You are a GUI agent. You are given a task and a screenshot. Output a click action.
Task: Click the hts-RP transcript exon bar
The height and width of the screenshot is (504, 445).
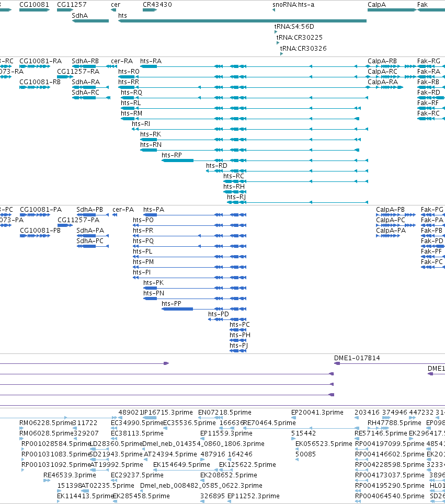click(x=178, y=161)
